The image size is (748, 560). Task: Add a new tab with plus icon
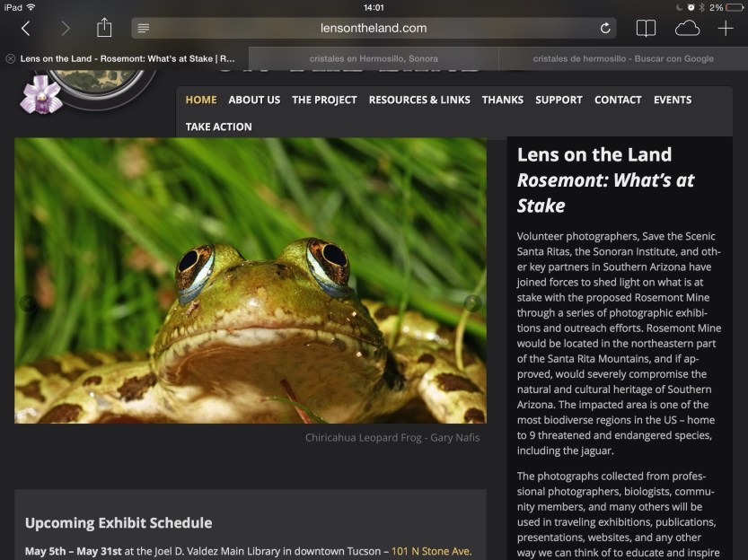(726, 28)
